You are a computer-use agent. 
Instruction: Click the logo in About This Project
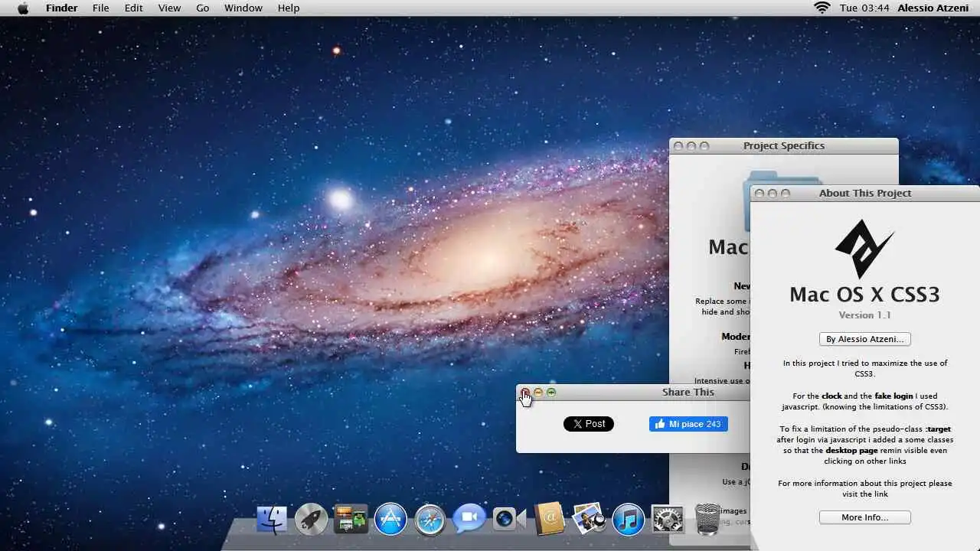click(x=864, y=249)
